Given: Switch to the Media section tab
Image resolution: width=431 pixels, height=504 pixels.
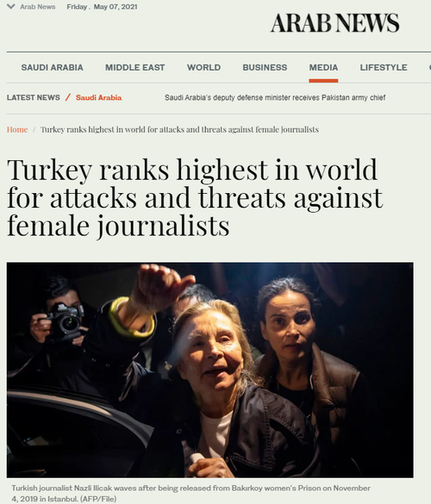Looking at the screenshot, I should tap(323, 67).
